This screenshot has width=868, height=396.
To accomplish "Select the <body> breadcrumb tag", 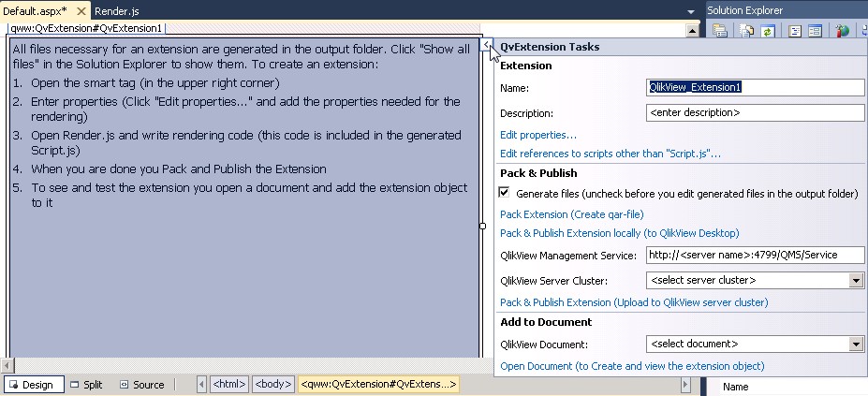I will click(x=272, y=385).
